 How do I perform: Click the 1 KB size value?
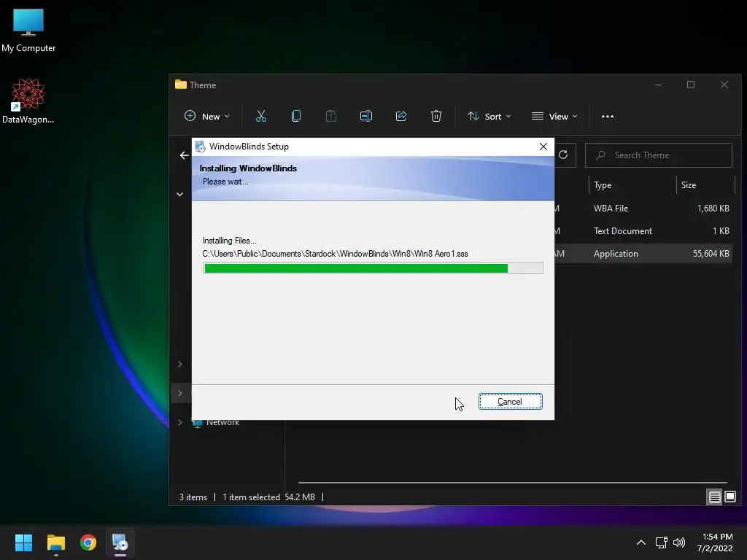(x=721, y=231)
